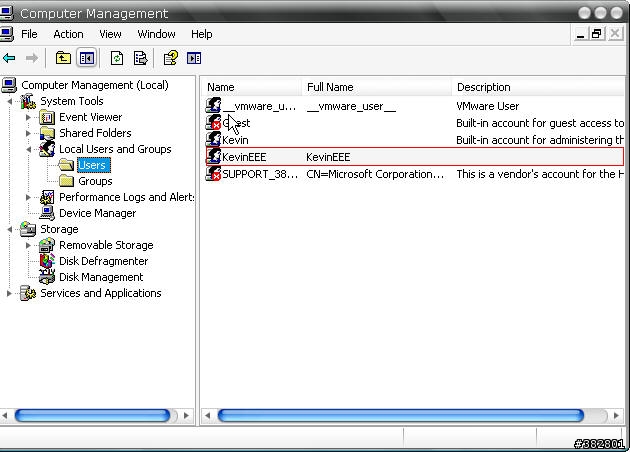The height and width of the screenshot is (452, 630).
Task: Click the Removable Storage icon
Action: [x=47, y=245]
